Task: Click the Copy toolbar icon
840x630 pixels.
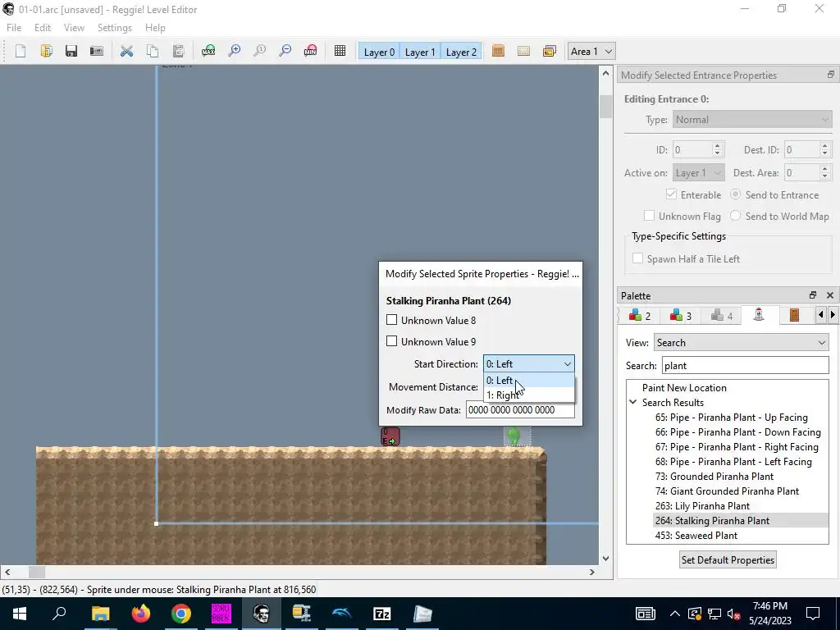Action: pyautogui.click(x=153, y=52)
